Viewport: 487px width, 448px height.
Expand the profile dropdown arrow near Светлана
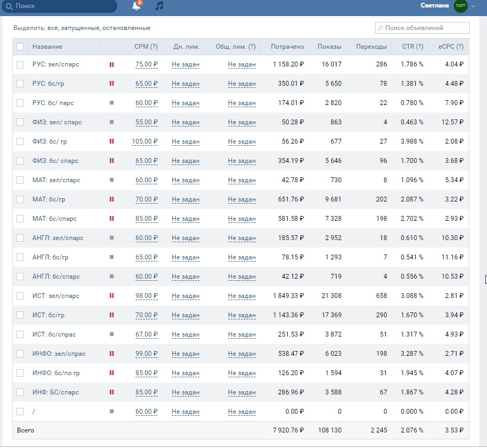(473, 6)
